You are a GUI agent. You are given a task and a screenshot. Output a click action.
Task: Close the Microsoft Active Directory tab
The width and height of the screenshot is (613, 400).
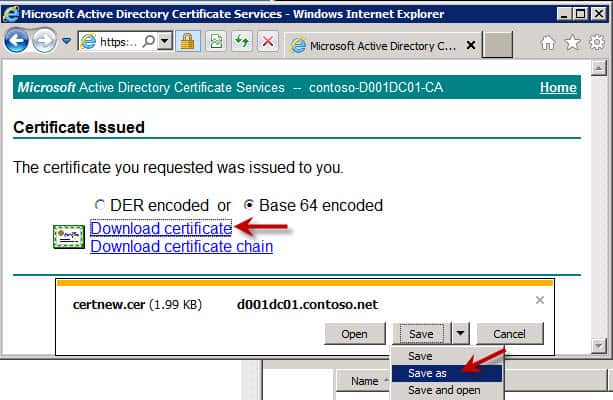tap(471, 45)
